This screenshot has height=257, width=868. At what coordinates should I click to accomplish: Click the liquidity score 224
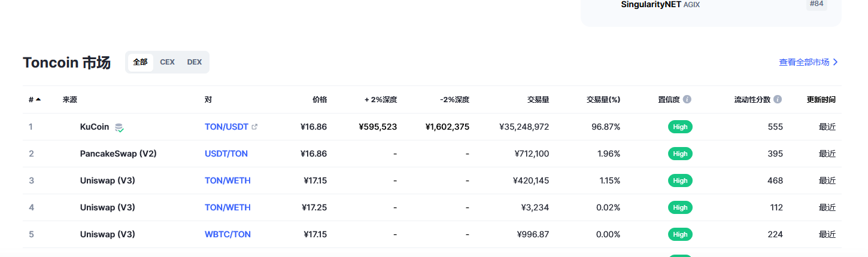[775, 234]
